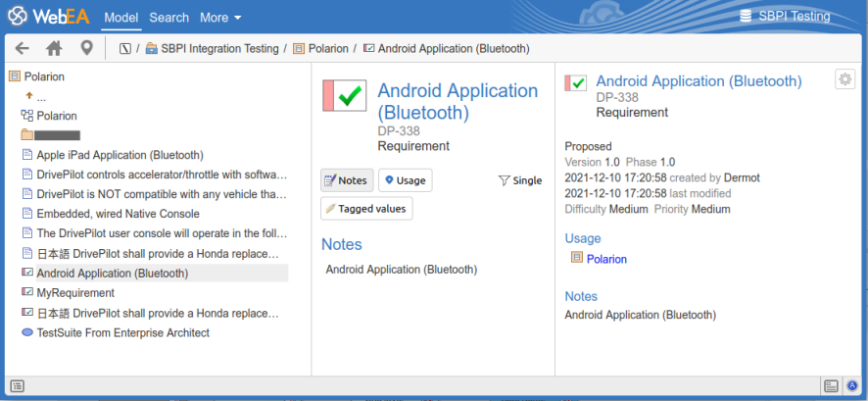
Task: Open the Search tab
Action: [169, 18]
